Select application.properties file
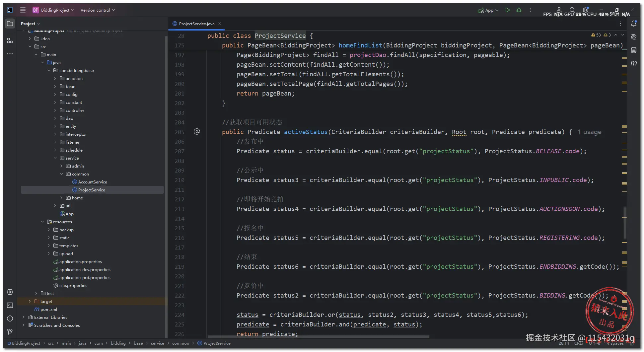The height and width of the screenshot is (352, 644). pos(78,261)
